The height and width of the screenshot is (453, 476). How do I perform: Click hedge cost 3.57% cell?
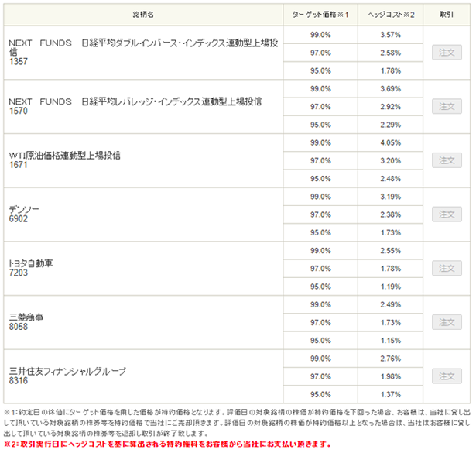coord(390,35)
